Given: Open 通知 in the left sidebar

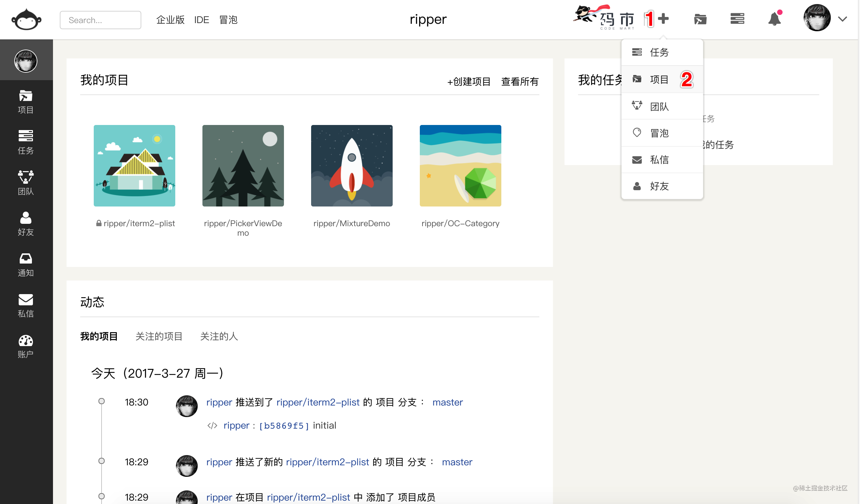Looking at the screenshot, I should point(25,265).
